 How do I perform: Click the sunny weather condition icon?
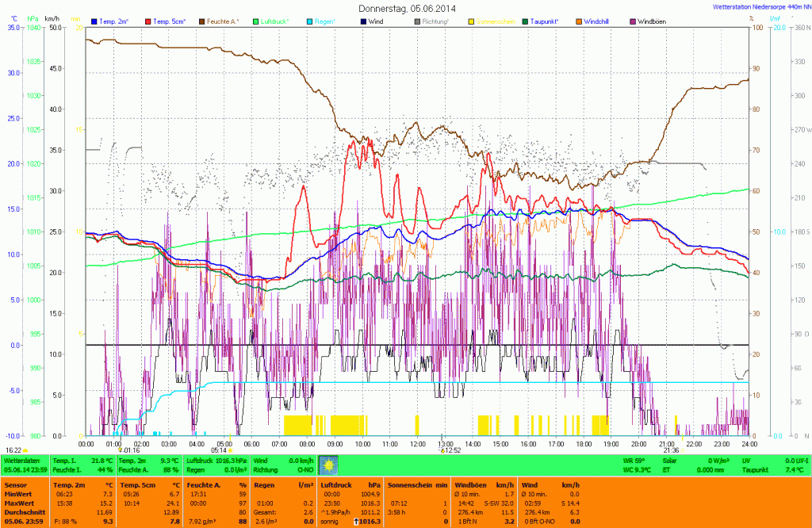(328, 465)
